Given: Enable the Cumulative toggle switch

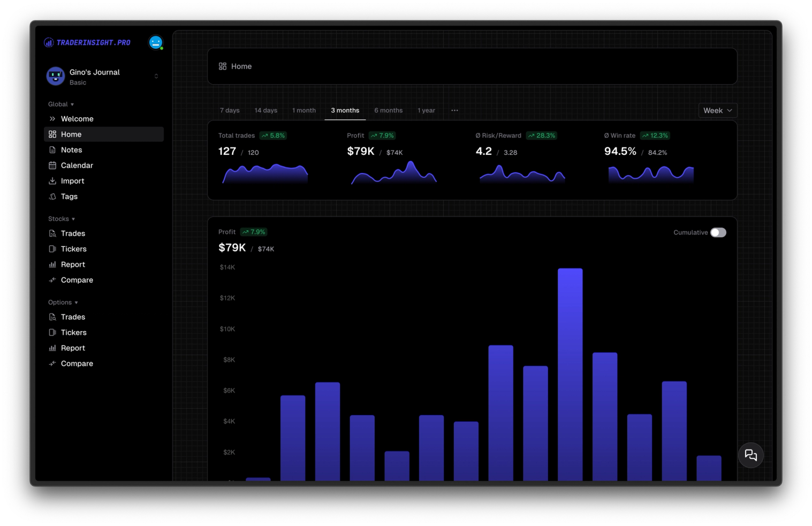Looking at the screenshot, I should [718, 232].
